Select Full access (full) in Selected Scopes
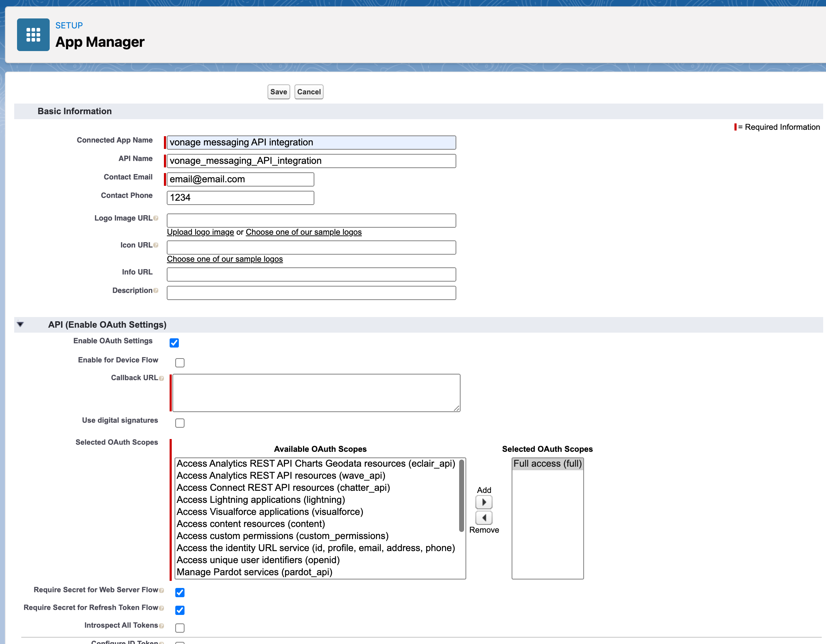The height and width of the screenshot is (644, 826). 547,464
